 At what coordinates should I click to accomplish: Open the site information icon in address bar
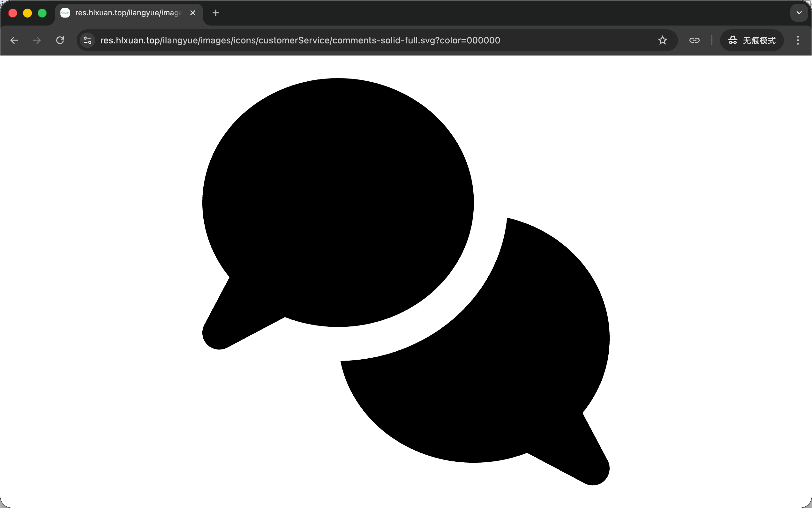click(87, 40)
